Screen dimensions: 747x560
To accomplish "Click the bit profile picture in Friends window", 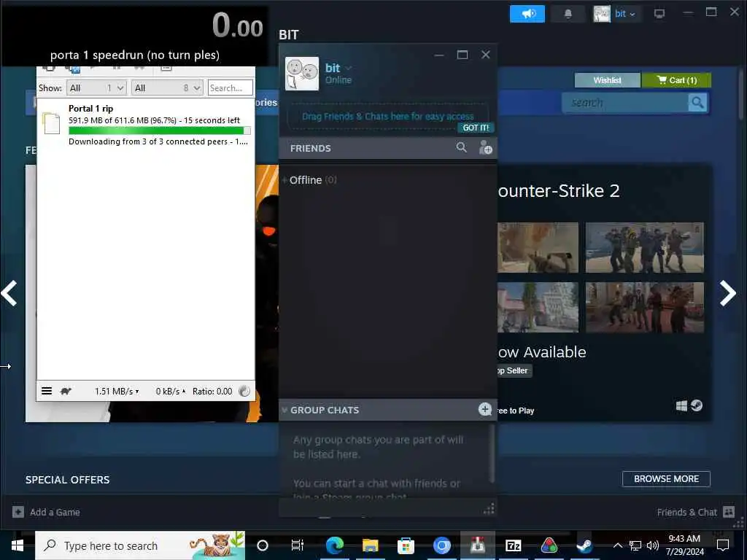I will 302,74.
